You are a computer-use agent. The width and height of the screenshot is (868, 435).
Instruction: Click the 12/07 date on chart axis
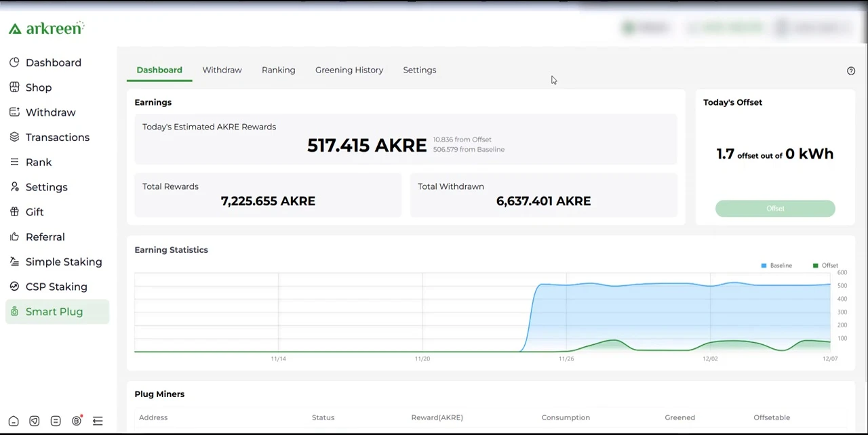coord(830,358)
